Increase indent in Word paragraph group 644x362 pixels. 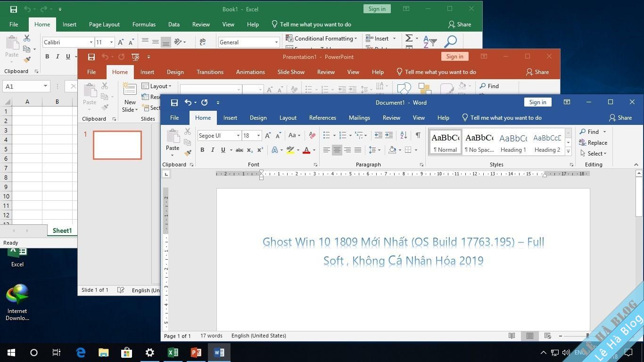(x=389, y=135)
